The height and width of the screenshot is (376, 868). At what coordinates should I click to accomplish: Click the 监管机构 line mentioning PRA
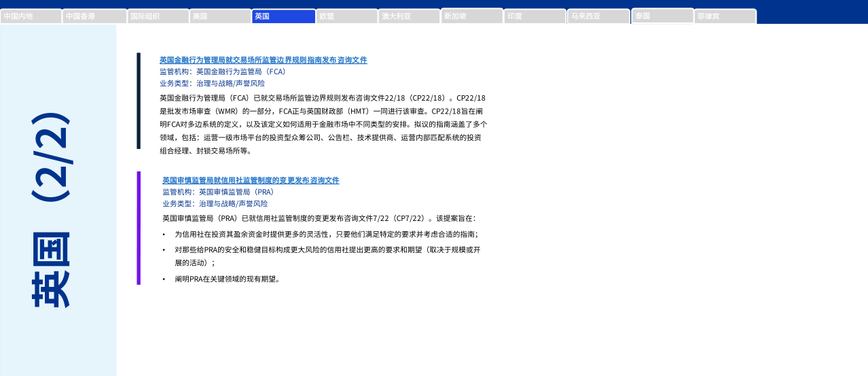pos(218,192)
